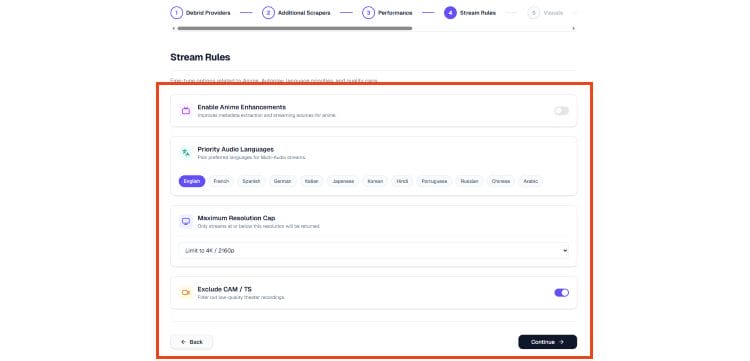
Task: Click the step 5 circle icon
Action: tap(534, 13)
